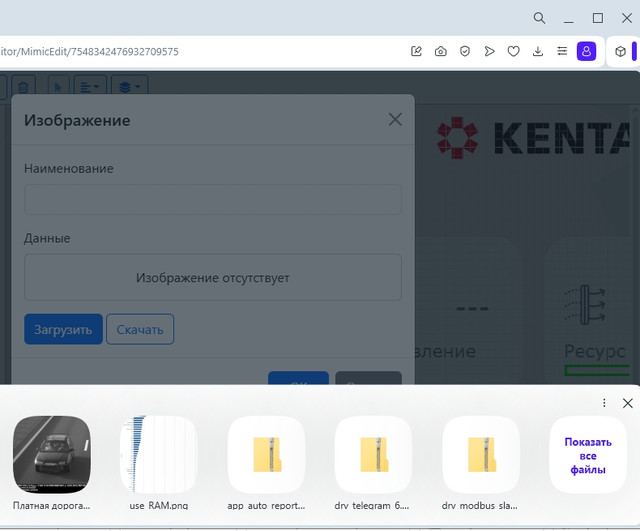Click the cube extensions icon

click(x=620, y=51)
